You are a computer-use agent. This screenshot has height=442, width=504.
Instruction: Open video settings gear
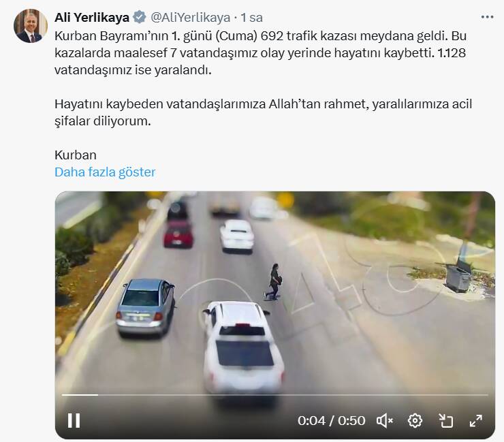415,420
